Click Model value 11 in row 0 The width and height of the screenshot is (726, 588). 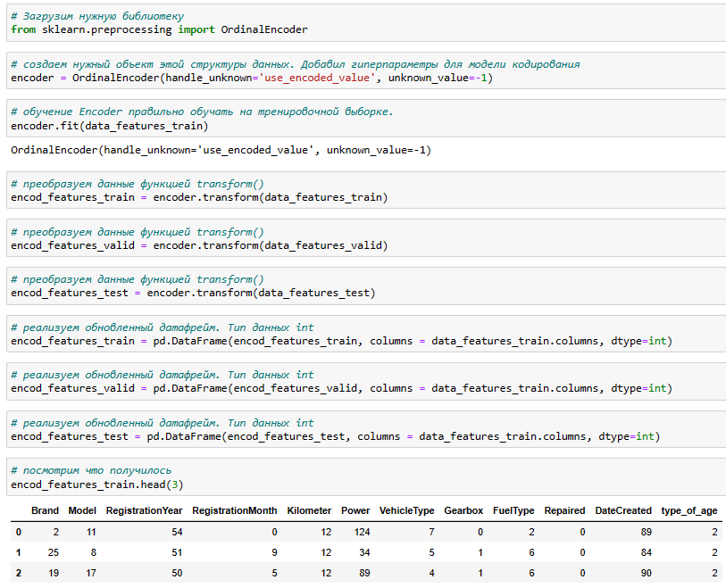91,532
